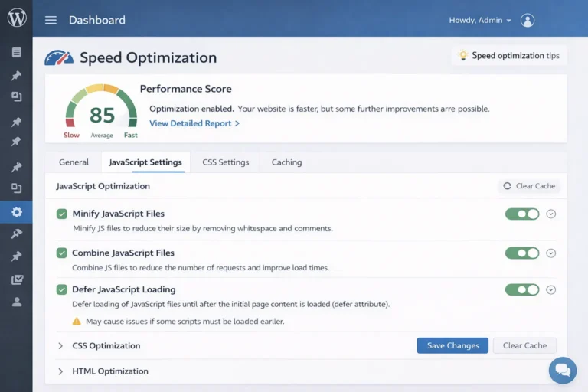Screen dimensions: 588x392
Task: Open the chat support bubble
Action: click(563, 371)
